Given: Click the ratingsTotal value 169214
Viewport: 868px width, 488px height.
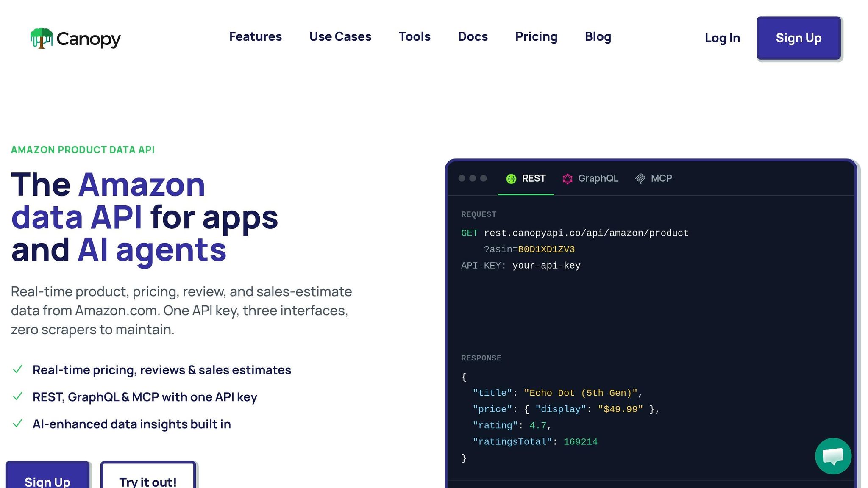Looking at the screenshot, I should (x=581, y=442).
